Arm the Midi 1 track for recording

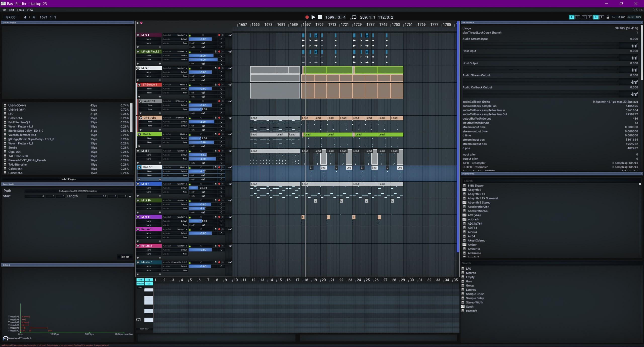click(x=220, y=35)
